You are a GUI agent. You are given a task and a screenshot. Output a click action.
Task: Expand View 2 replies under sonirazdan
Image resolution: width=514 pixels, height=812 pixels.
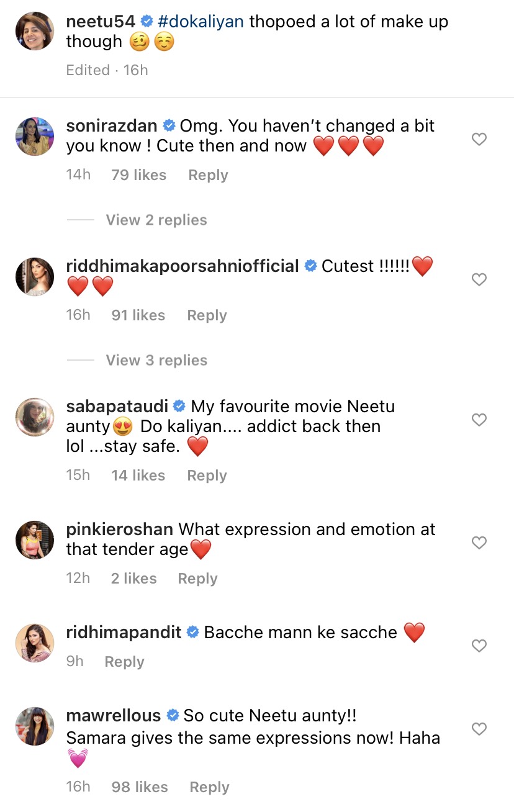[156, 220]
